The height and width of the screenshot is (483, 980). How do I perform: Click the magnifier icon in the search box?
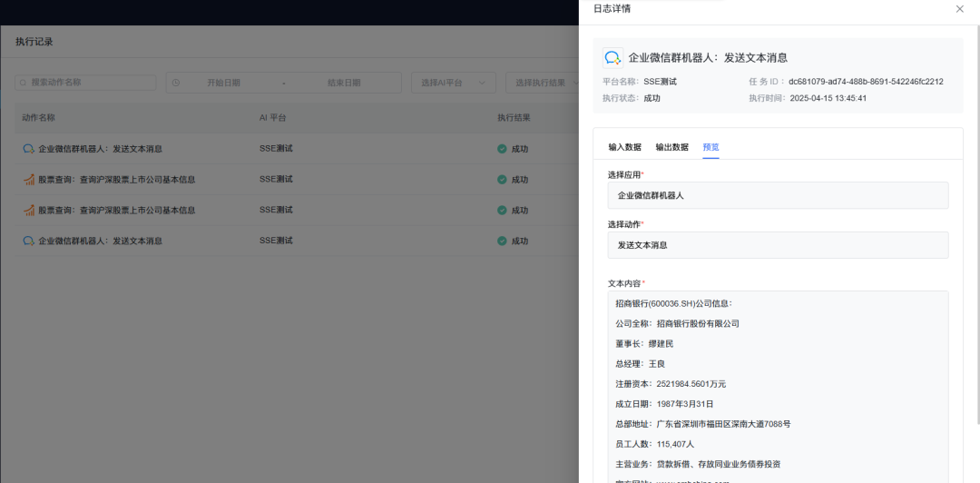23,83
